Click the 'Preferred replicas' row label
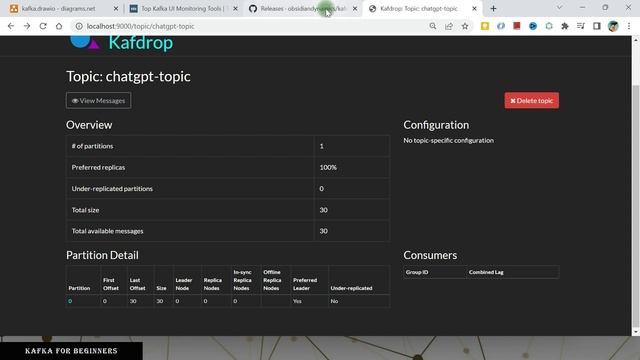 coord(98,167)
